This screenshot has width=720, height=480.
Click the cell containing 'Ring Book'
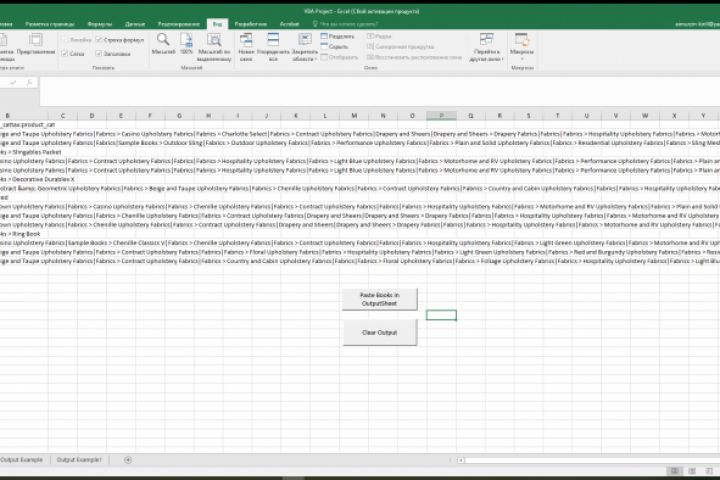pos(24,234)
